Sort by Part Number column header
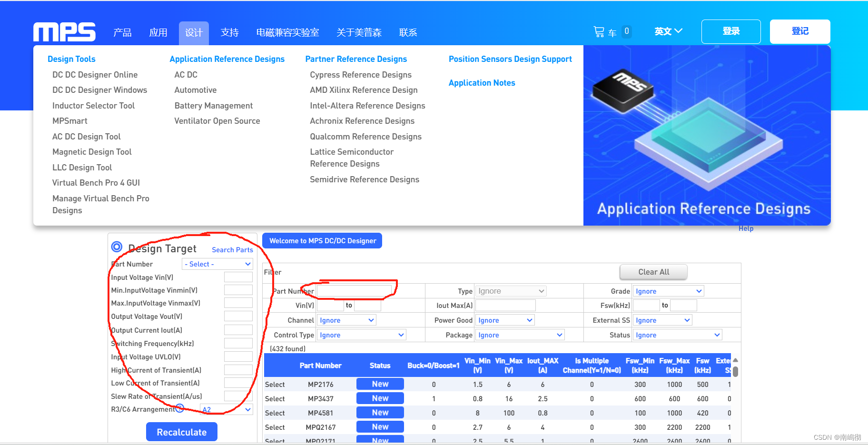868x445 pixels. (320, 366)
